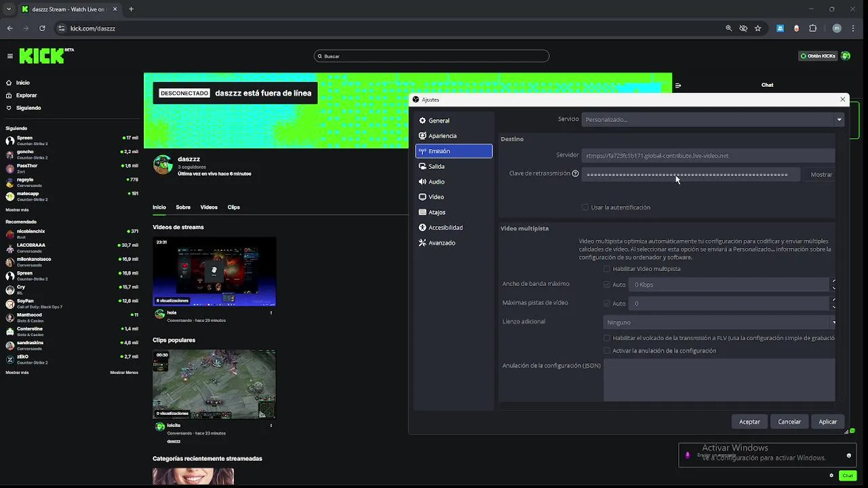Open Chrome profile avatar
Image resolution: width=868 pixels, height=488 pixels.
pos(837,28)
